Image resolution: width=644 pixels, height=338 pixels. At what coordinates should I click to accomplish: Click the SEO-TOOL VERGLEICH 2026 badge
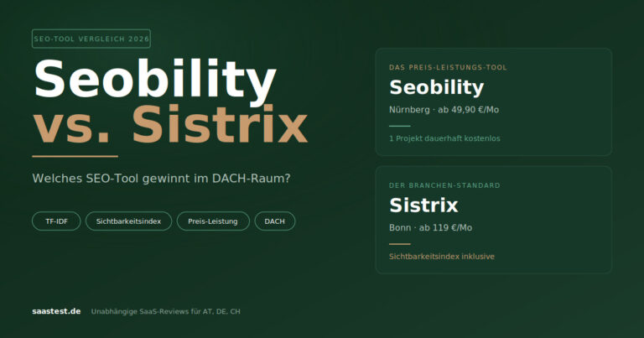coord(91,39)
